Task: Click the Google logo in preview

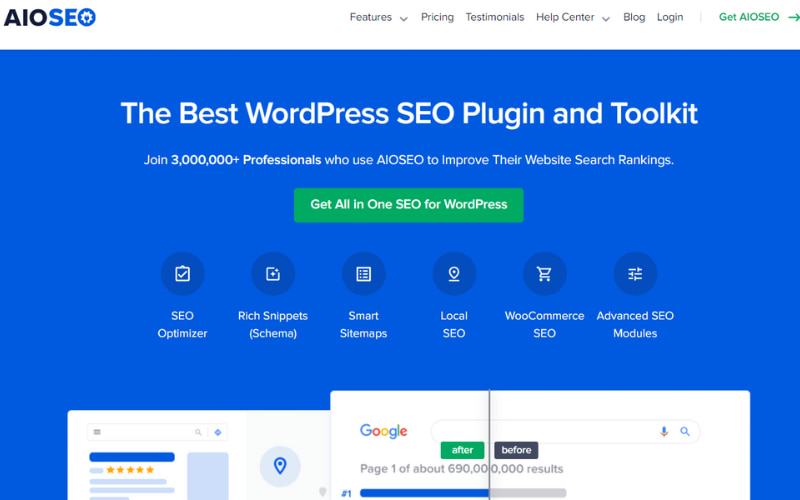Action: (x=384, y=431)
